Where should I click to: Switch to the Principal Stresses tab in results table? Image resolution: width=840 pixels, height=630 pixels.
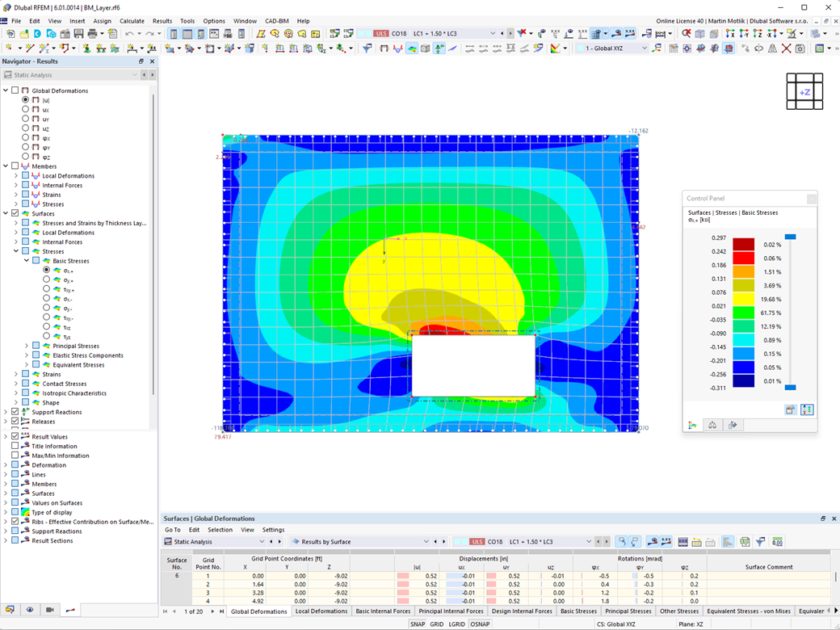[628, 611]
